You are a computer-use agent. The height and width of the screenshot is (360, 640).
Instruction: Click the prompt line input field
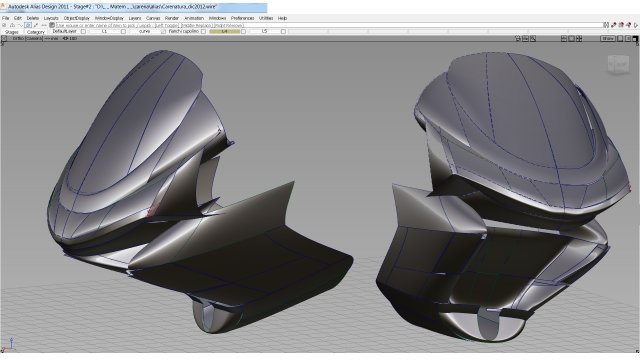329,25
